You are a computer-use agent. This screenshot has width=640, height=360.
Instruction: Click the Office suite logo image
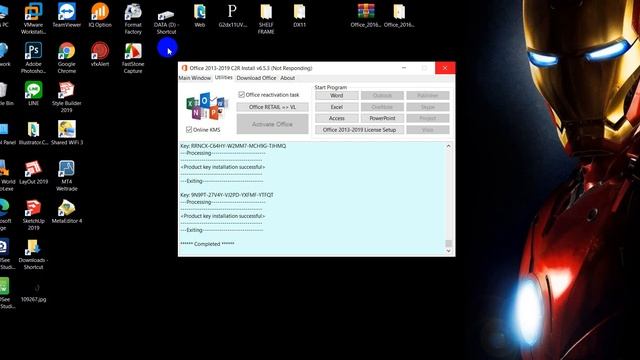pos(206,106)
